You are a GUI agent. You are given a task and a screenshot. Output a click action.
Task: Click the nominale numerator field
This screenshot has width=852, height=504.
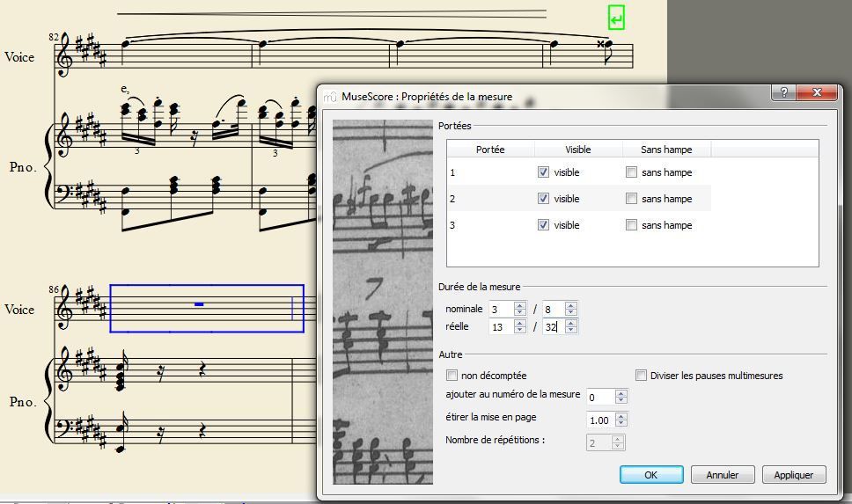(x=502, y=309)
